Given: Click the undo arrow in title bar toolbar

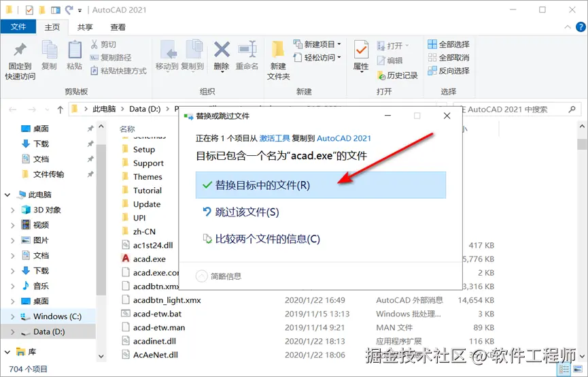Looking at the screenshot, I should (69, 10).
